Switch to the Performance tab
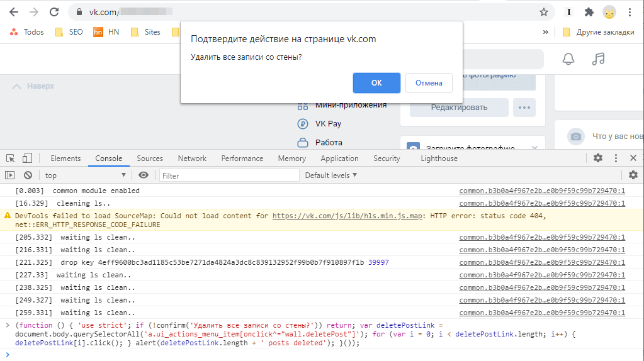 [242, 158]
